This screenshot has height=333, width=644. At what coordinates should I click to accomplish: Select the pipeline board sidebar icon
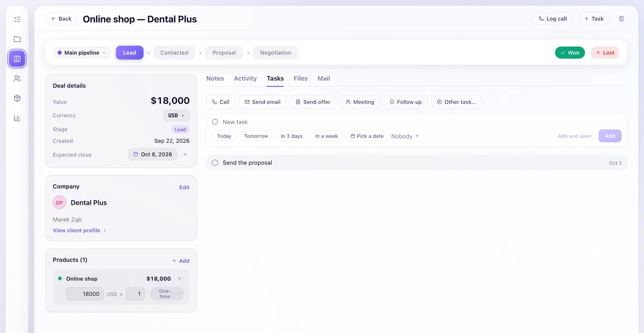(17, 59)
